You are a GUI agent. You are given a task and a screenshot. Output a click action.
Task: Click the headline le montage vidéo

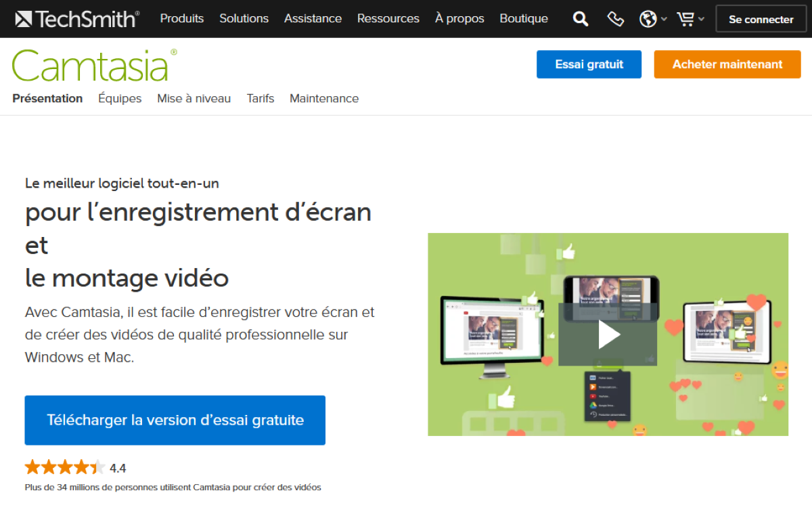(127, 278)
